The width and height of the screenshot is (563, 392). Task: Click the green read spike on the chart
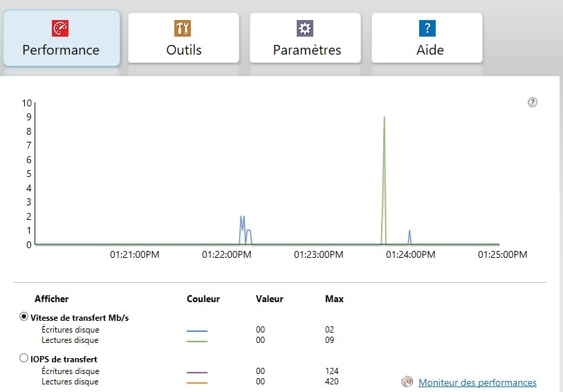click(384, 180)
